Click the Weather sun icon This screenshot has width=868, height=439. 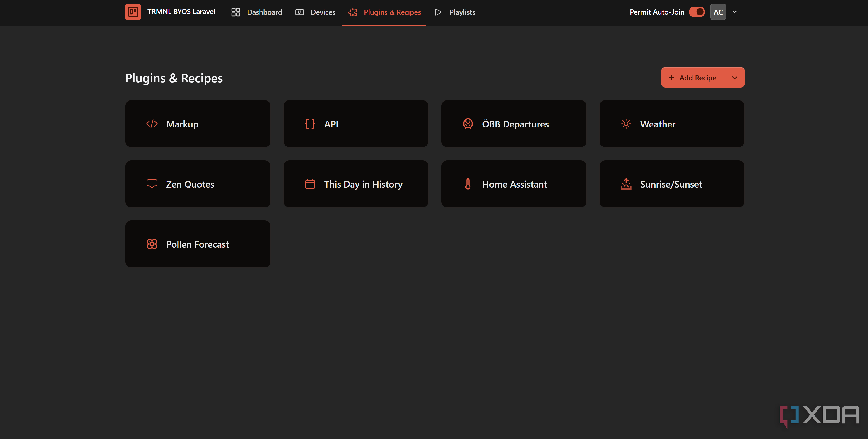pyautogui.click(x=626, y=124)
